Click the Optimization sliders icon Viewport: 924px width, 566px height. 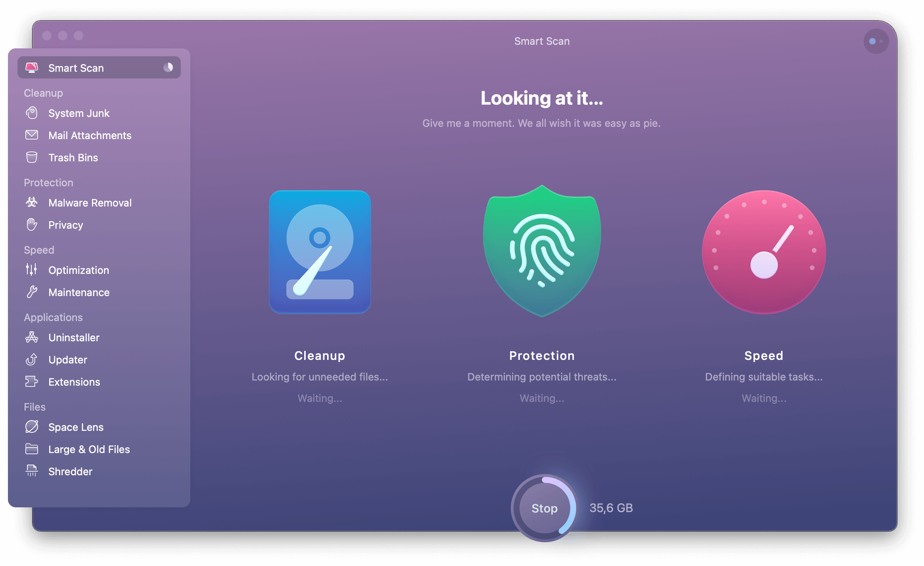click(32, 270)
